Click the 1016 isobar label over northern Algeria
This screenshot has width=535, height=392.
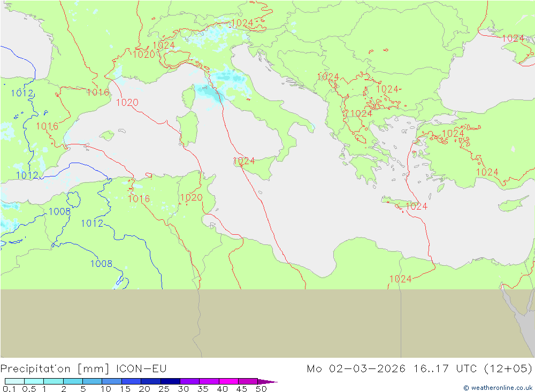tap(139, 198)
